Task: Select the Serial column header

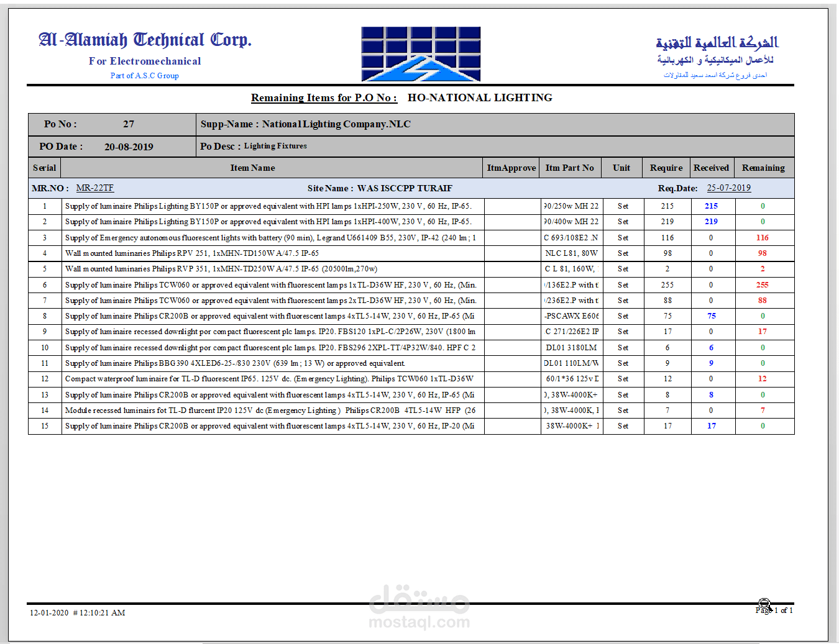Action: (45, 168)
